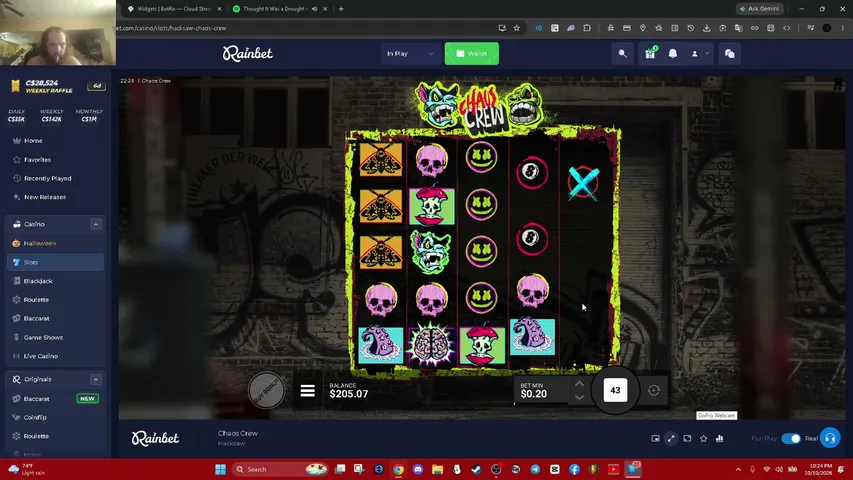Open the live chat bubbles icon

point(730,54)
